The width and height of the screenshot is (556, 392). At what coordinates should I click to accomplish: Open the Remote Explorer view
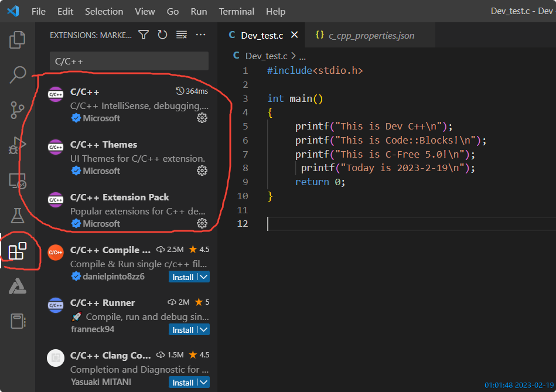click(x=17, y=181)
